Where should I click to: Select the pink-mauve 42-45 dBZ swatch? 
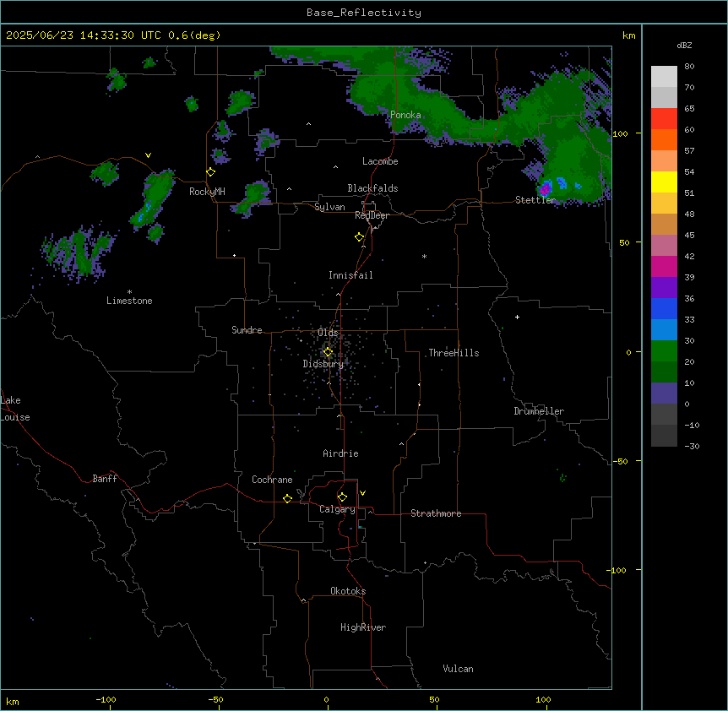pyautogui.click(x=664, y=246)
